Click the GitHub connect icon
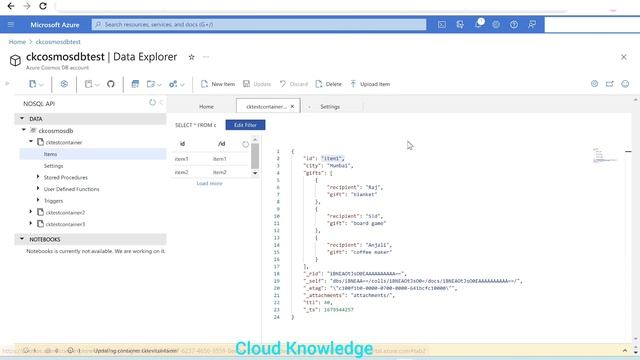Viewport: 640px width, 360px height. tap(111, 84)
